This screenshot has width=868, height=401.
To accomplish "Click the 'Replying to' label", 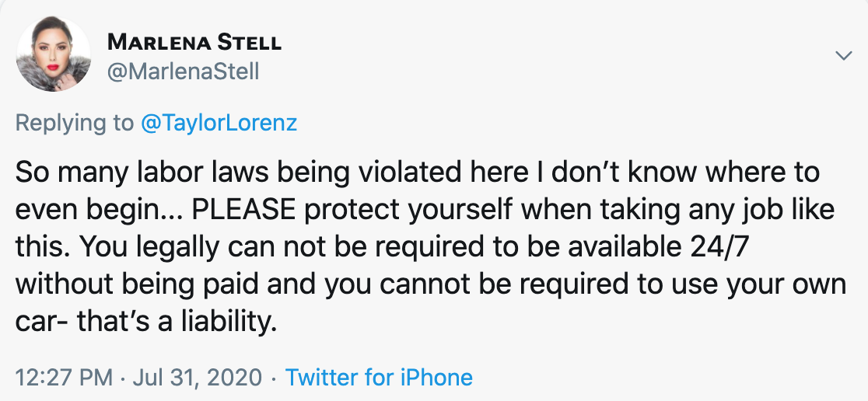I will [75, 123].
